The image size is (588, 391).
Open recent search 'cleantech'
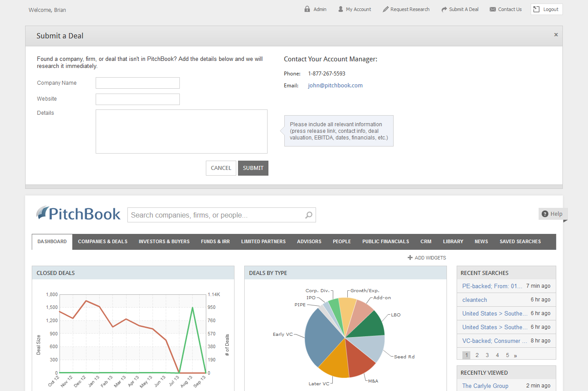[x=475, y=300]
